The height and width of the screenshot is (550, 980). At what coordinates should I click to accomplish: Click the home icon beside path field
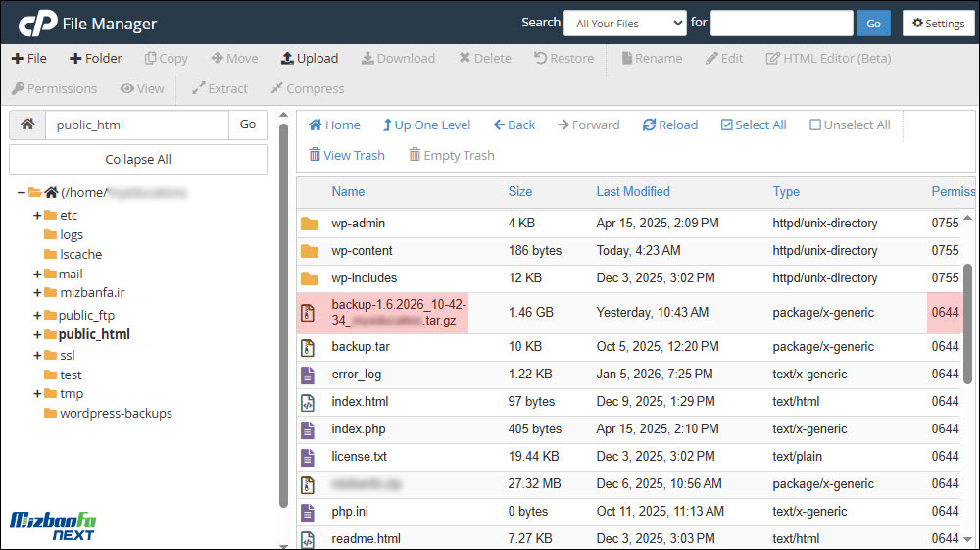coord(27,125)
